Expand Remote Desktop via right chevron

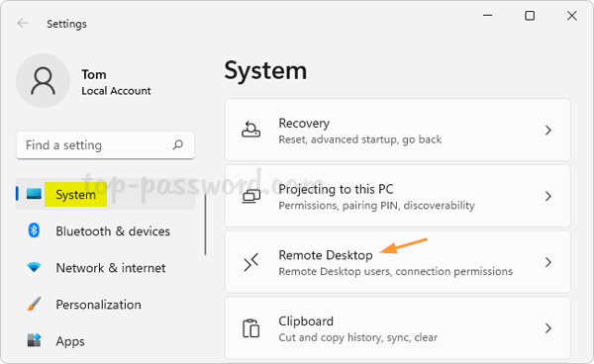click(x=547, y=262)
